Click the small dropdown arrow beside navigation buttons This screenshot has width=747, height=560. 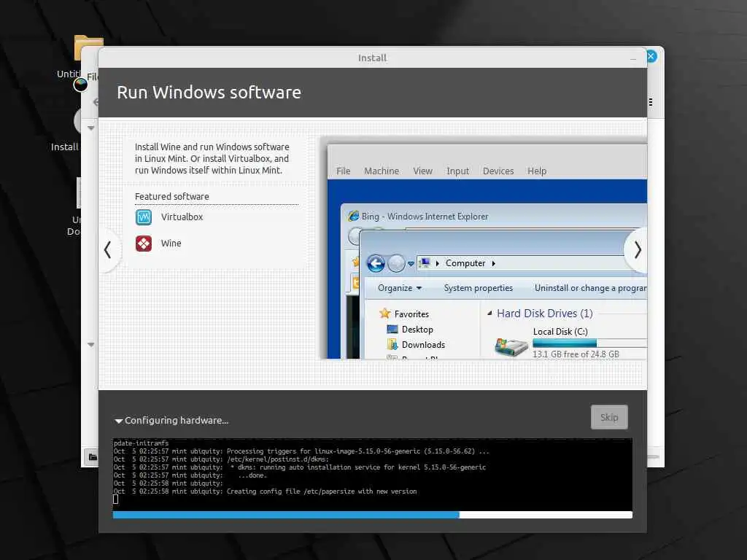tap(411, 264)
